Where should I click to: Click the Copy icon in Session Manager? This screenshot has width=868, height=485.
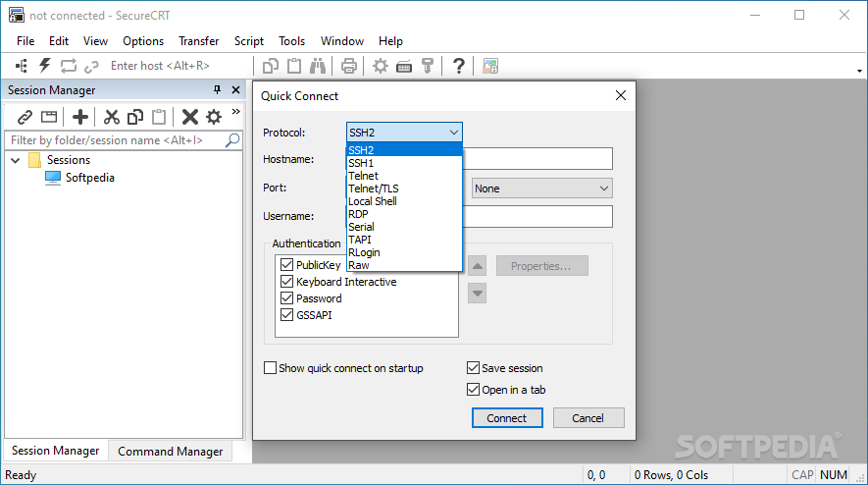tap(135, 117)
